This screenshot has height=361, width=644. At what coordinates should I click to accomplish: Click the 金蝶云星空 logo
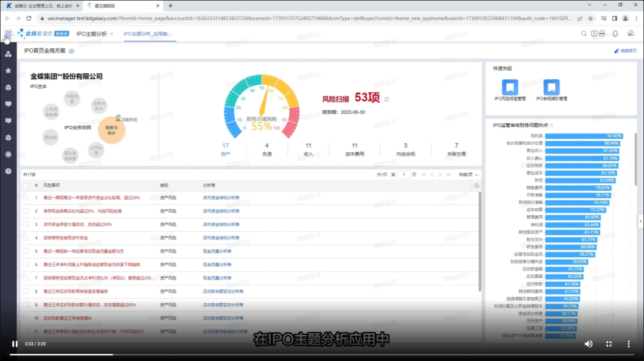tap(44, 33)
